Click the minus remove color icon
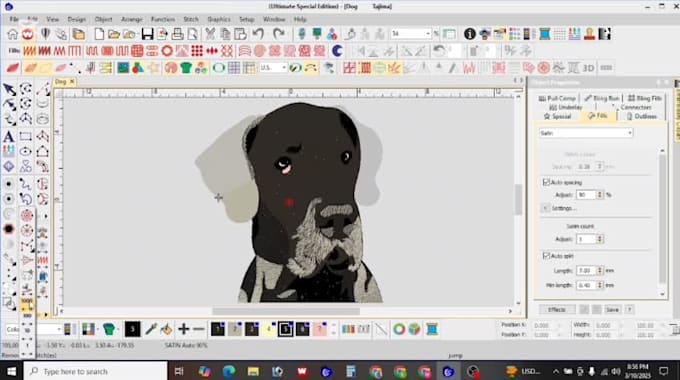Screen dimensions: 680x380 (x=199, y=329)
